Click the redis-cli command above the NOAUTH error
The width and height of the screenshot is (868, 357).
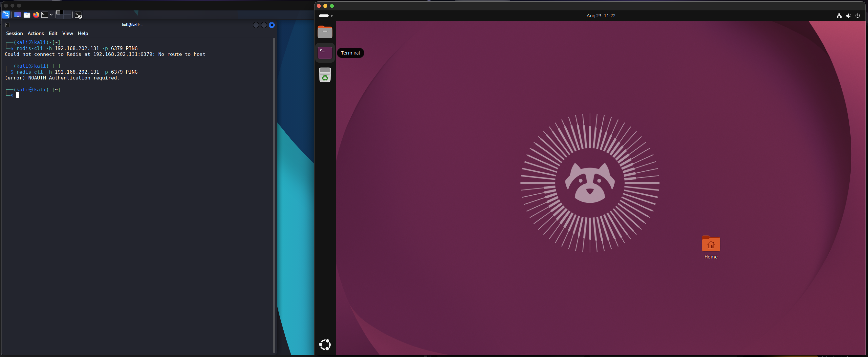(x=77, y=72)
